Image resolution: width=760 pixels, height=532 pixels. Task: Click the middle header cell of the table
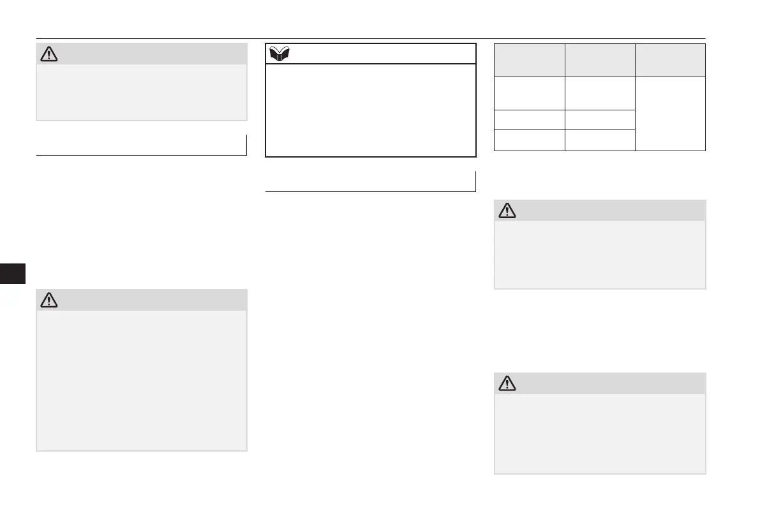600,60
